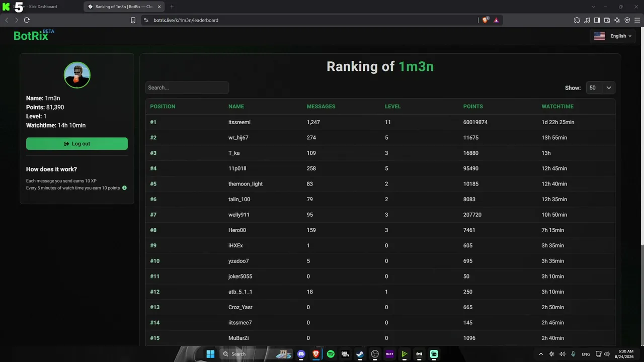
Task: Open the Brave VPN shield icon
Action: tap(627, 20)
